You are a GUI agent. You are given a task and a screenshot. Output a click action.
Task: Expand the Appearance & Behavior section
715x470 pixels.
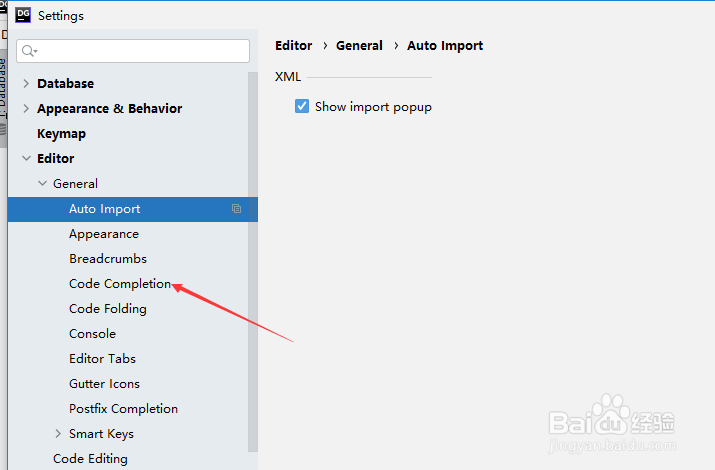[x=26, y=109]
